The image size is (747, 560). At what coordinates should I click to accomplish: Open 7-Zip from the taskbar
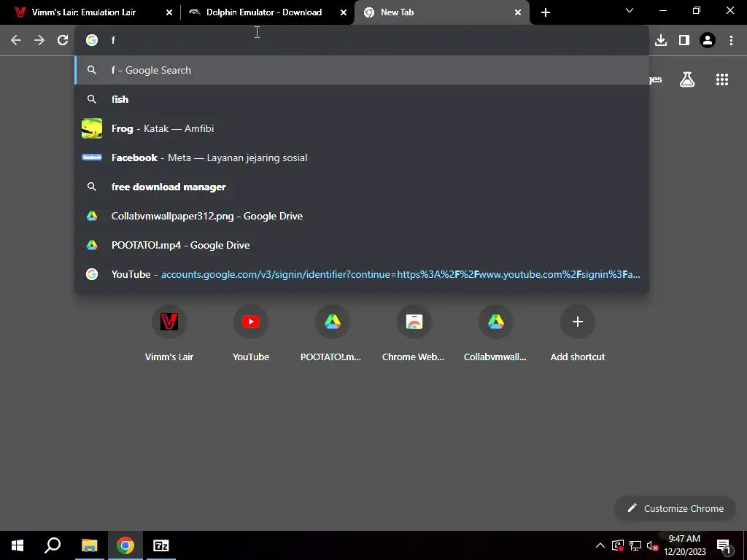coord(160,545)
